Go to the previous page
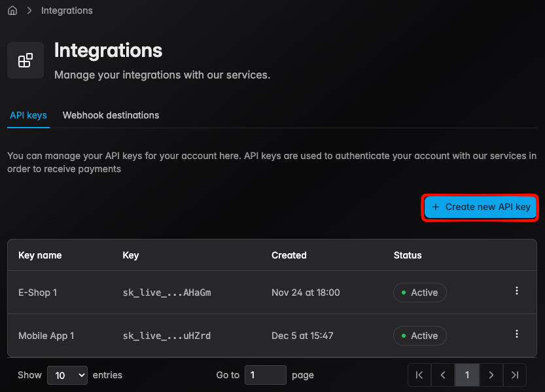545x392 pixels. (443, 375)
